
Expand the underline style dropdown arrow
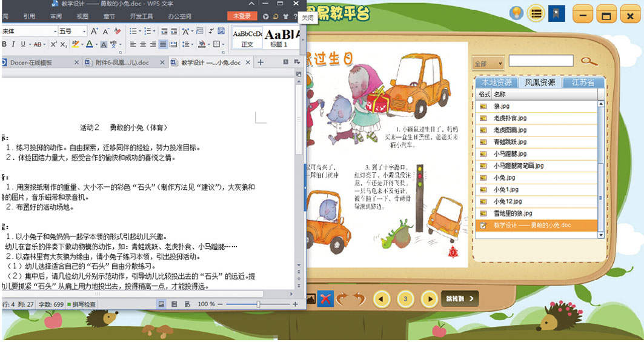click(x=30, y=44)
